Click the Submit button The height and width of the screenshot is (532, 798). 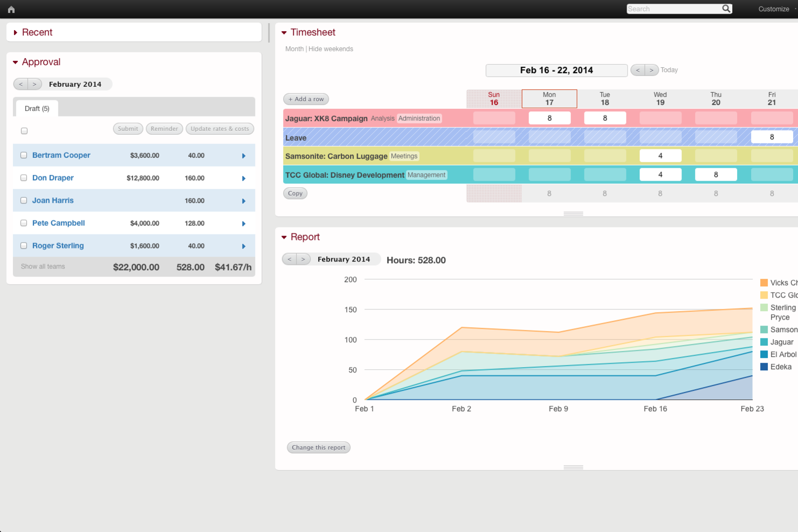128,128
